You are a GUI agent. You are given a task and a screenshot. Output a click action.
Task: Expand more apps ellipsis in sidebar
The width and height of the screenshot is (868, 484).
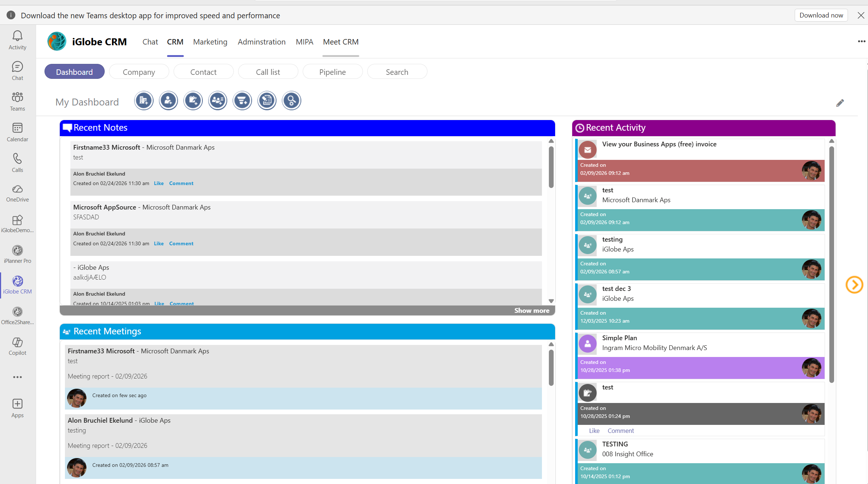pyautogui.click(x=18, y=377)
